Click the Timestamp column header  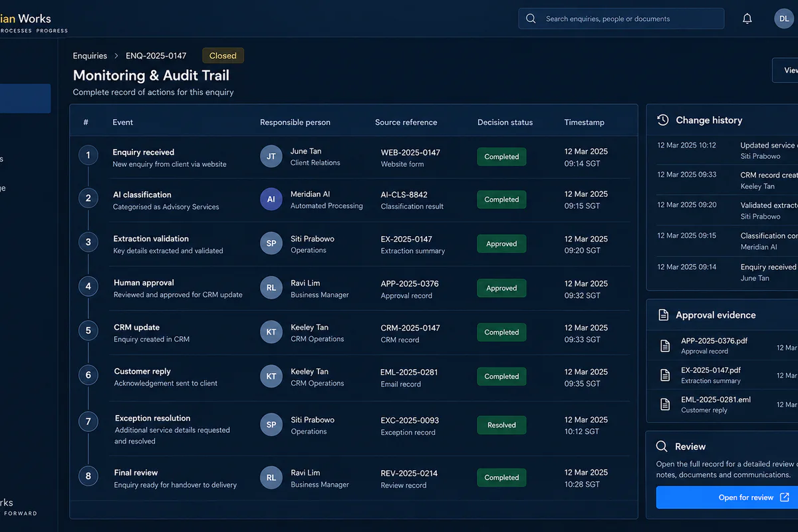tap(585, 122)
